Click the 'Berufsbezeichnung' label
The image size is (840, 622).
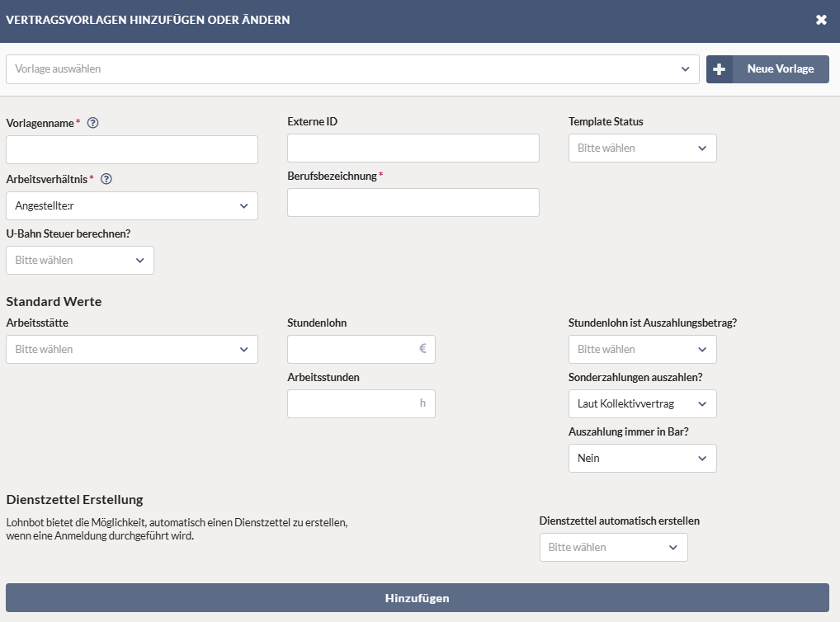coord(332,177)
